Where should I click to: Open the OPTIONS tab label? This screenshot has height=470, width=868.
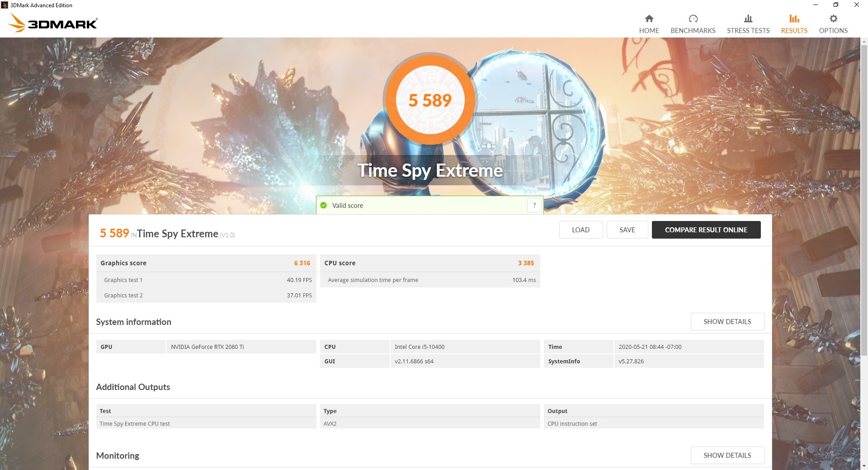coord(833,31)
